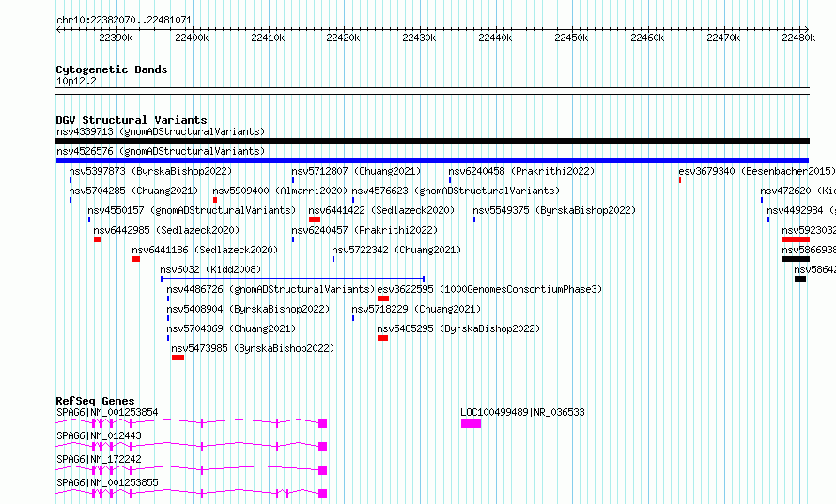836x504 pixels.
Task: Click nsv5722342 (Chuang2021) label
Action: [x=396, y=250]
